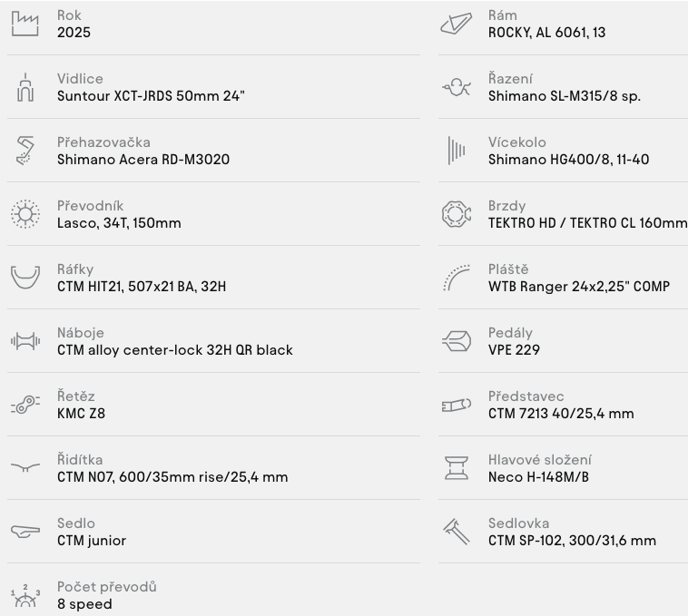Click the label Vidlice
Viewport: 688px width, 616px height.
(x=80, y=79)
